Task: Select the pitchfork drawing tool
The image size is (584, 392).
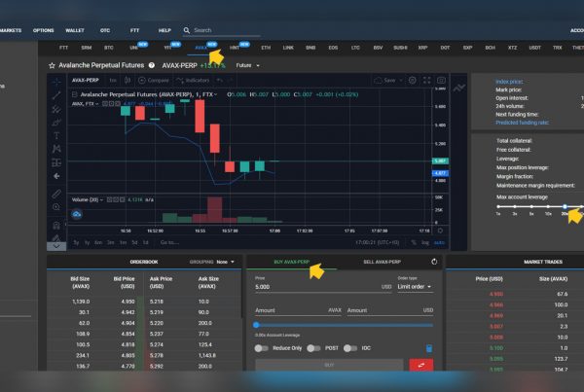Action: tap(56, 109)
